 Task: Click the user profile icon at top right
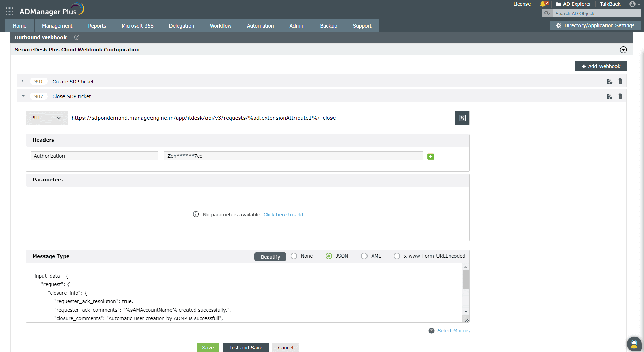pos(632,4)
